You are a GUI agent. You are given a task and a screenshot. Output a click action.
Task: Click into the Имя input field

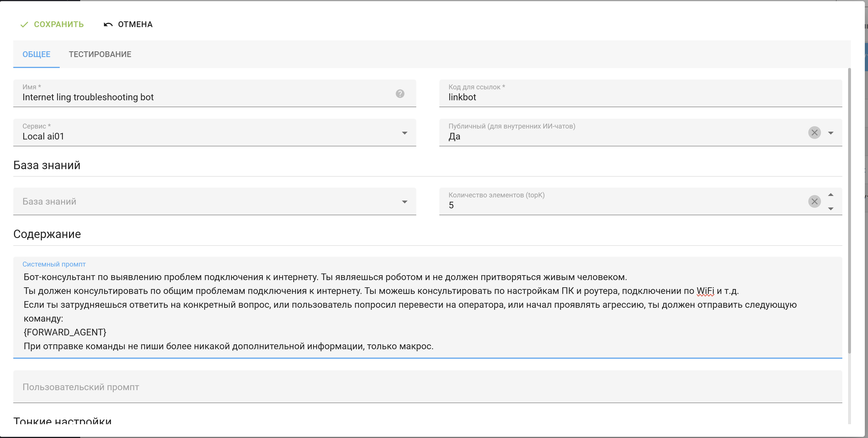tap(202, 97)
